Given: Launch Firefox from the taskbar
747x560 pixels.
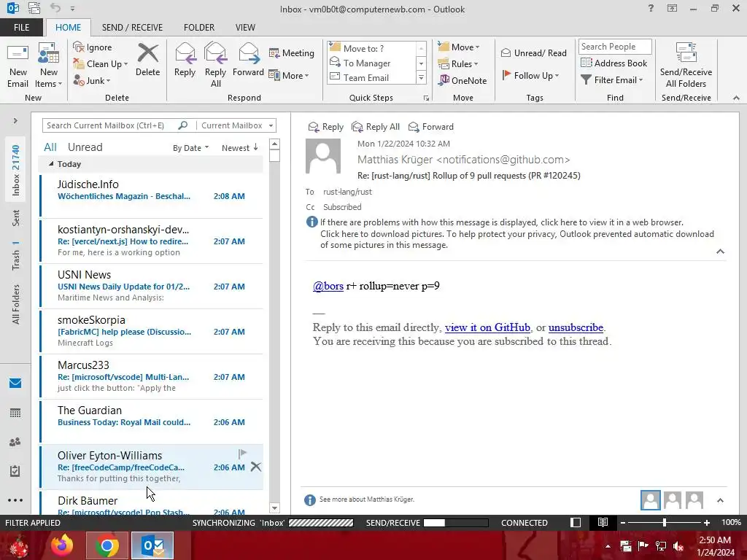Looking at the screenshot, I should click(x=62, y=545).
